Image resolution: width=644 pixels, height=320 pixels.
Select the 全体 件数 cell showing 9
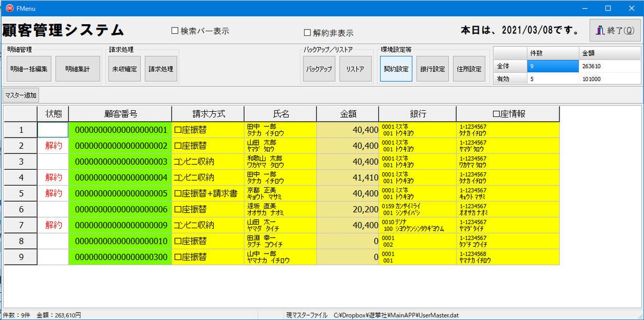pyautogui.click(x=552, y=66)
